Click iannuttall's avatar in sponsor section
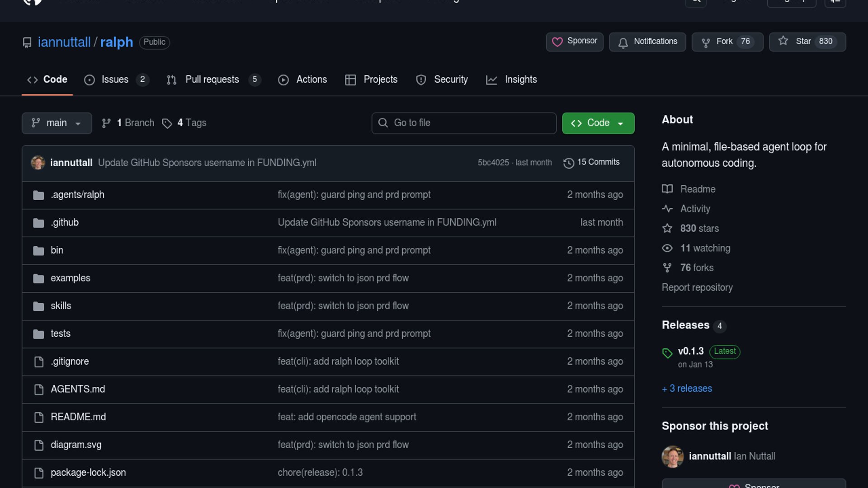This screenshot has height=488, width=868. (672, 456)
